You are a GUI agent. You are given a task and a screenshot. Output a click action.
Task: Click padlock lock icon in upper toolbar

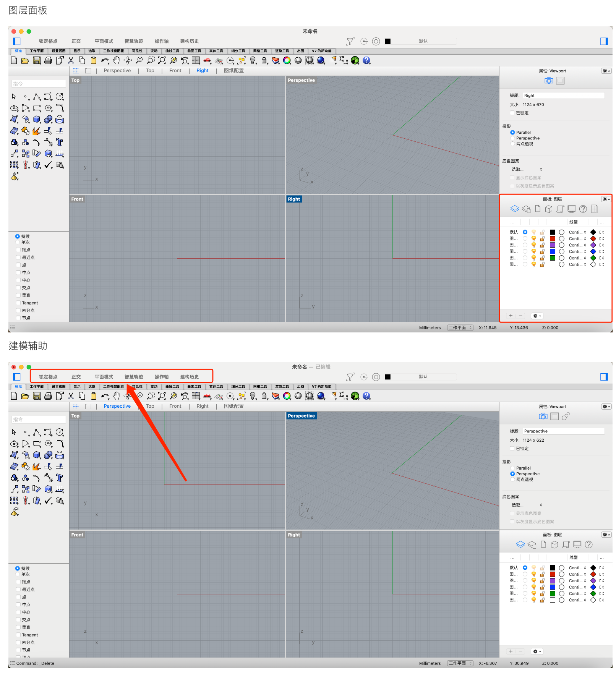click(264, 60)
